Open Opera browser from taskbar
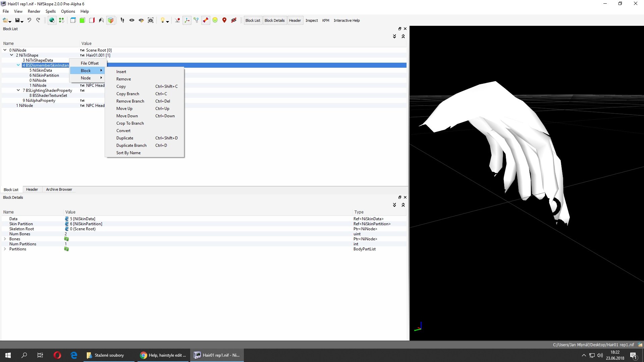This screenshot has width=644, height=362. 57,355
